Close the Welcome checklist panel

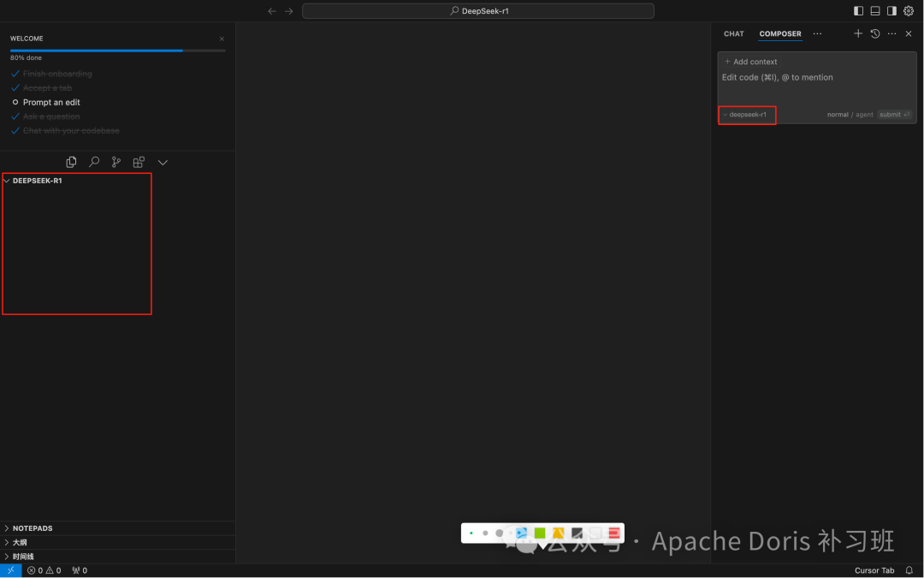222,39
